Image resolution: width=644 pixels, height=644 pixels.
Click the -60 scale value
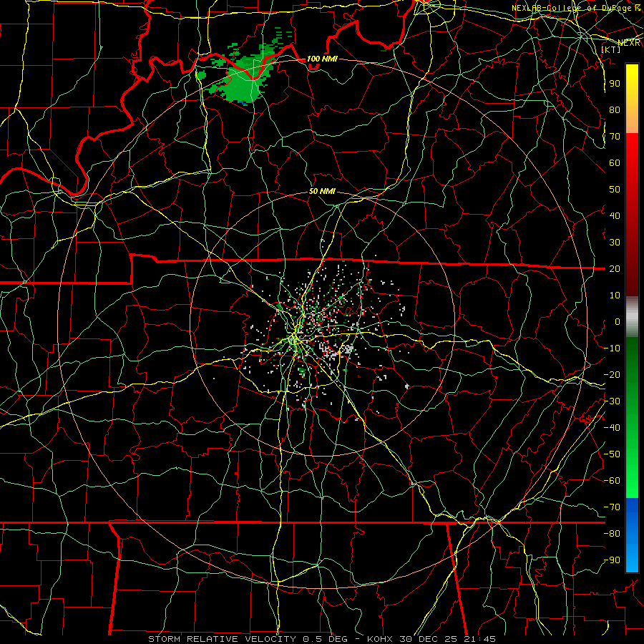[612, 481]
